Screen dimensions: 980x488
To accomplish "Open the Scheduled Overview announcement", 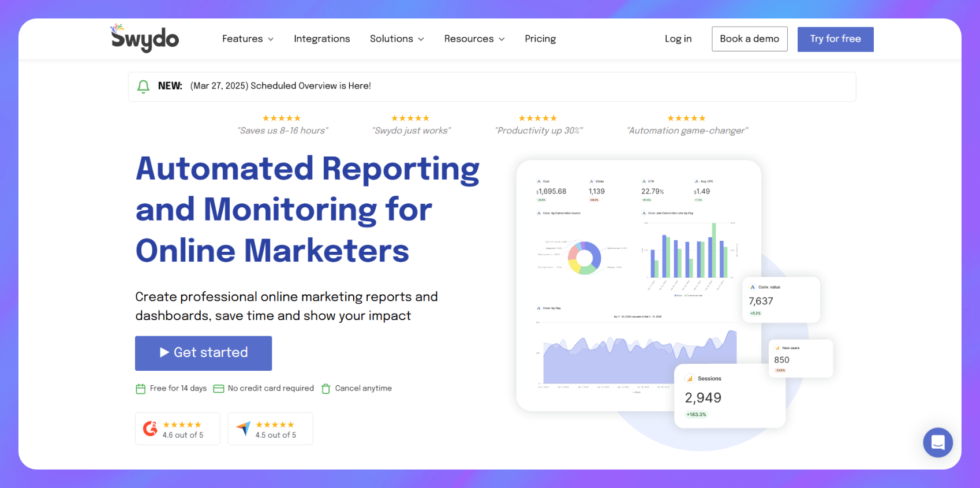I will click(x=281, y=86).
